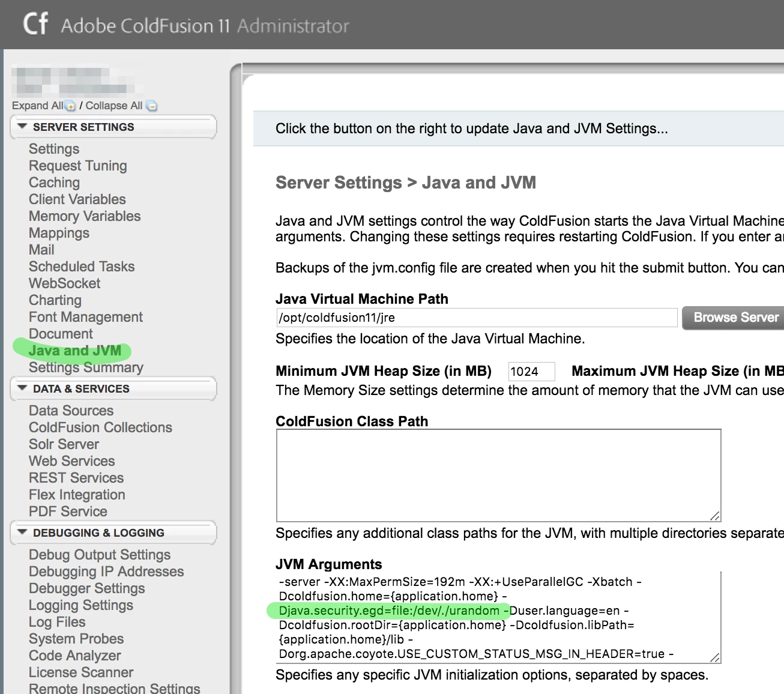Click the Browse Server button
This screenshot has width=784, height=694.
(734, 318)
